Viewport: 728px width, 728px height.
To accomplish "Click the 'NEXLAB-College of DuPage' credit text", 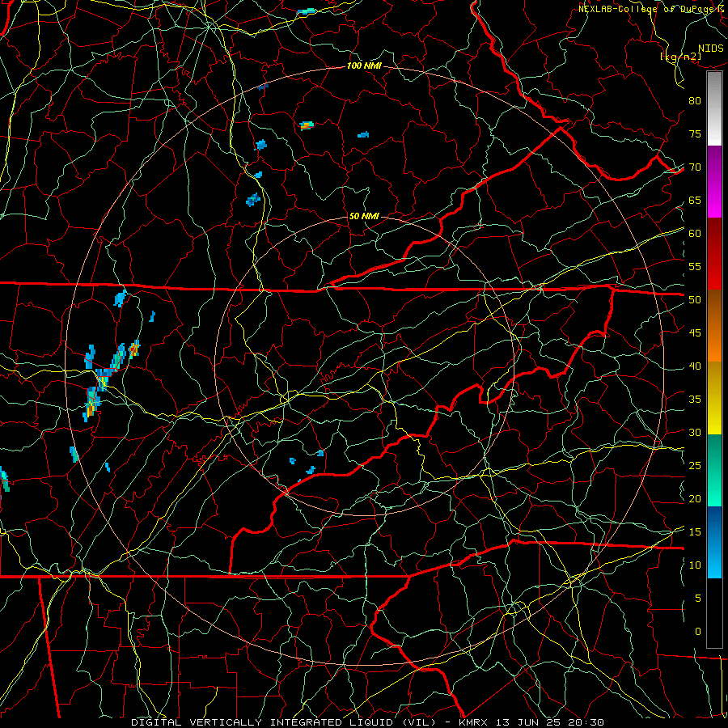I will click(645, 9).
